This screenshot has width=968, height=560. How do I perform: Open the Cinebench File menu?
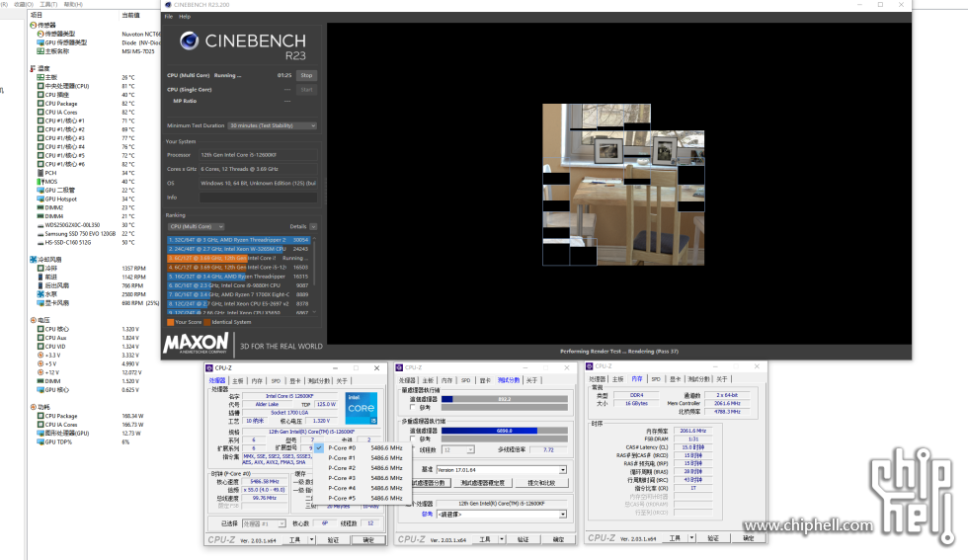pyautogui.click(x=169, y=17)
